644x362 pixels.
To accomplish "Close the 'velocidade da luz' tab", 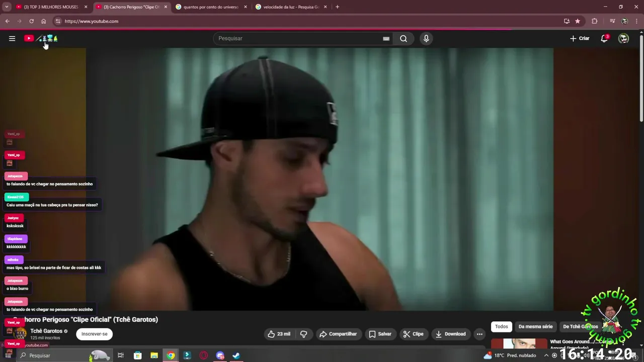I will click(325, 7).
